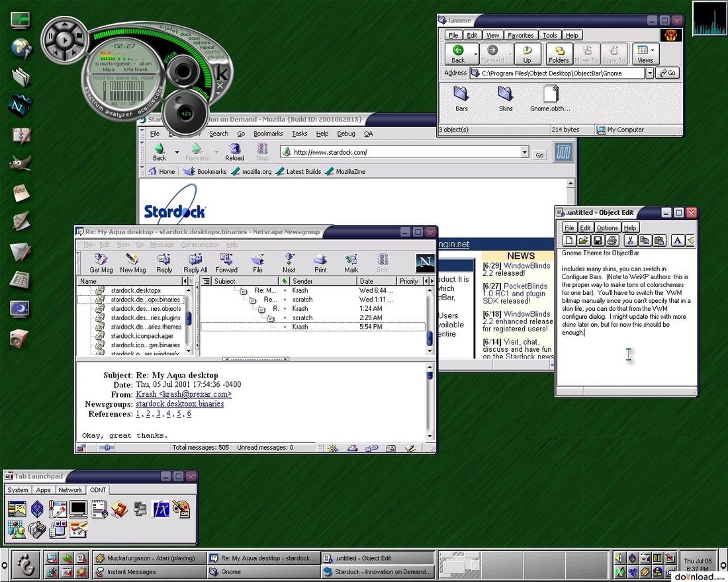This screenshot has width=728, height=582.
Task: Click the Reply toolbar icon
Action: click(x=164, y=263)
